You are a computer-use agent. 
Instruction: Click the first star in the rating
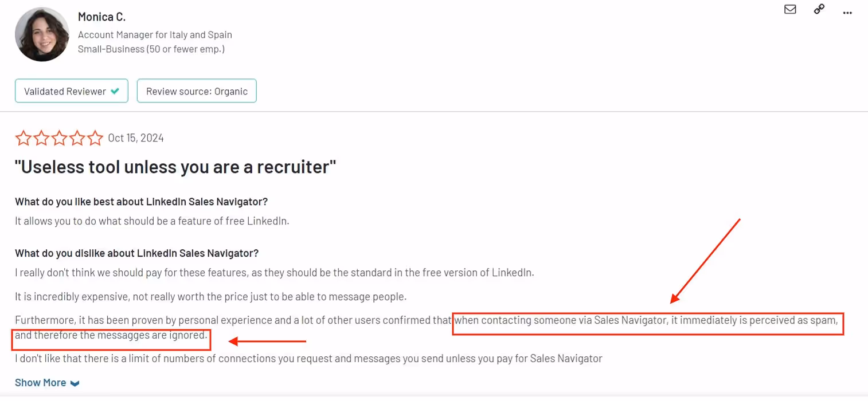pyautogui.click(x=24, y=137)
